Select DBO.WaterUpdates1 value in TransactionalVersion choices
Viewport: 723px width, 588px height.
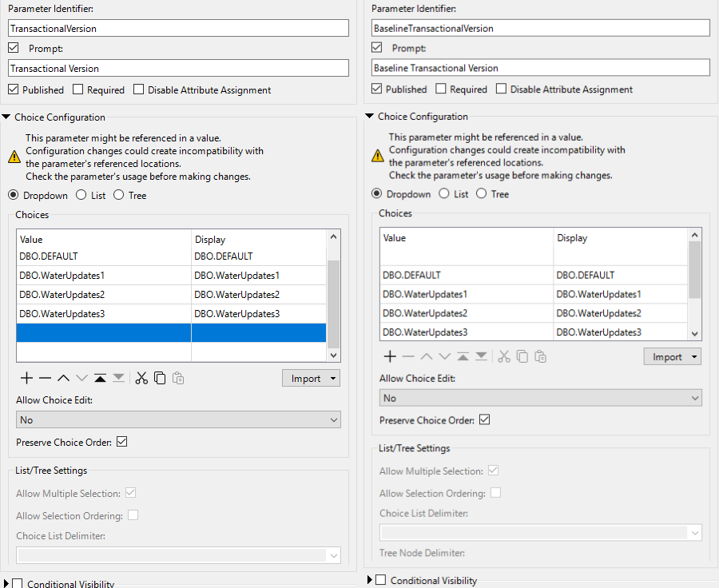[104, 276]
